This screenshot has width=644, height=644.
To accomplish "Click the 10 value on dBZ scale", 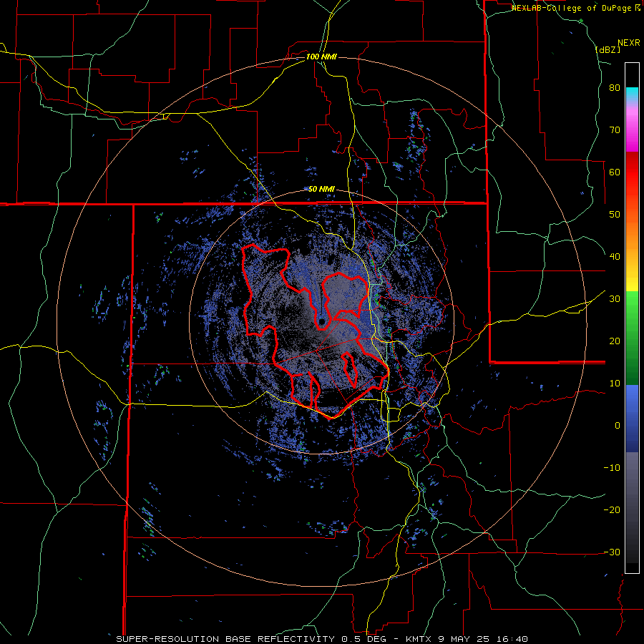I will coord(615,384).
